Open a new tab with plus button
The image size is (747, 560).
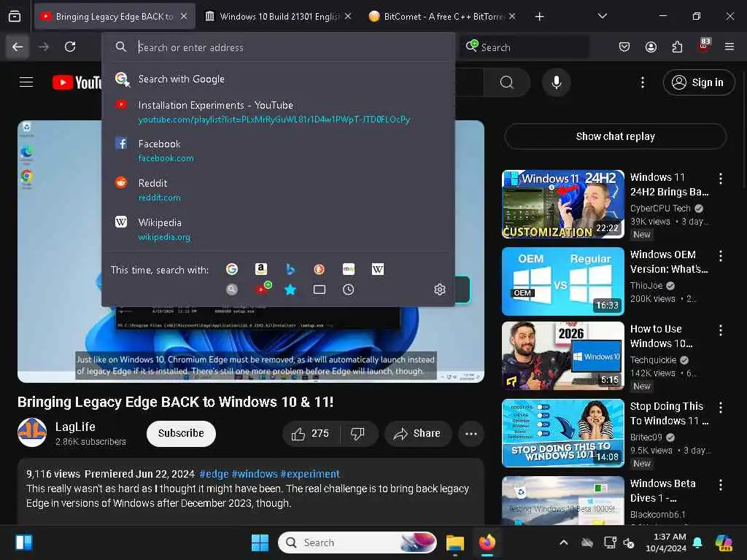click(x=539, y=17)
